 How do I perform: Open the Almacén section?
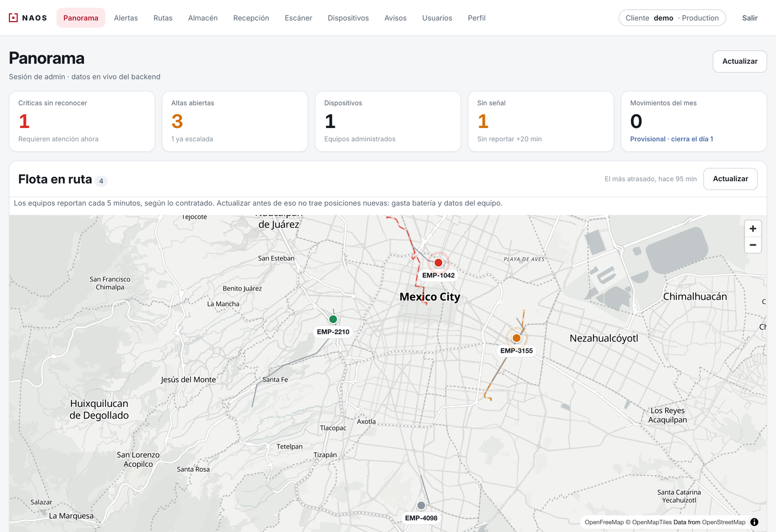(203, 18)
